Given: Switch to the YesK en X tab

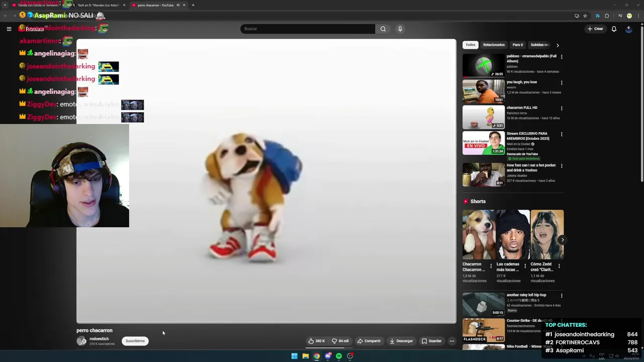Looking at the screenshot, I should point(98,5).
